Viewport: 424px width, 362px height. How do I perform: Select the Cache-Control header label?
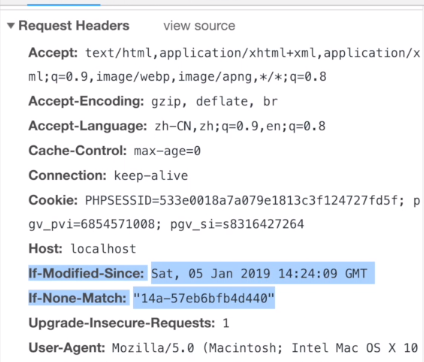78,150
